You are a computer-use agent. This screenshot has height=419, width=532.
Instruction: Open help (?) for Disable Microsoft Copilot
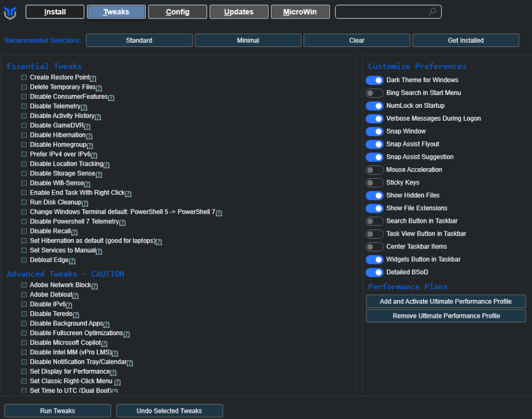click(x=104, y=343)
